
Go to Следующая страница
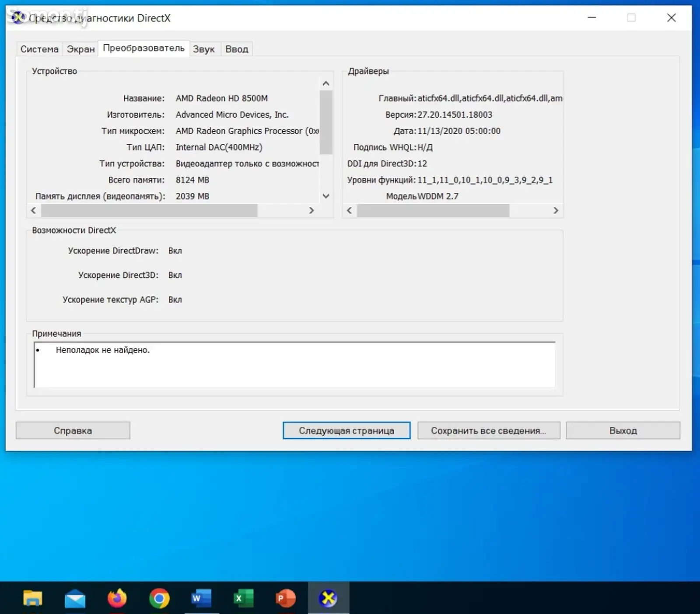[x=346, y=430]
